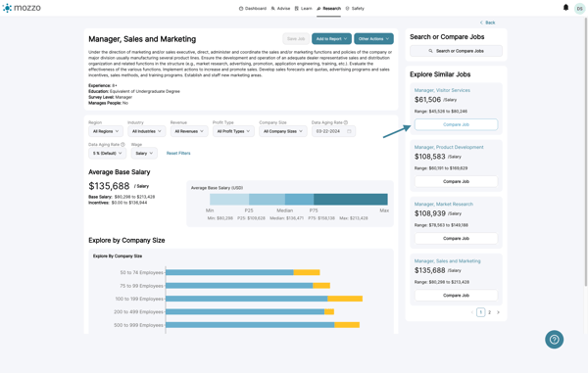Viewport: 588px width, 373px height.
Task: Click the Back link
Action: pos(488,23)
